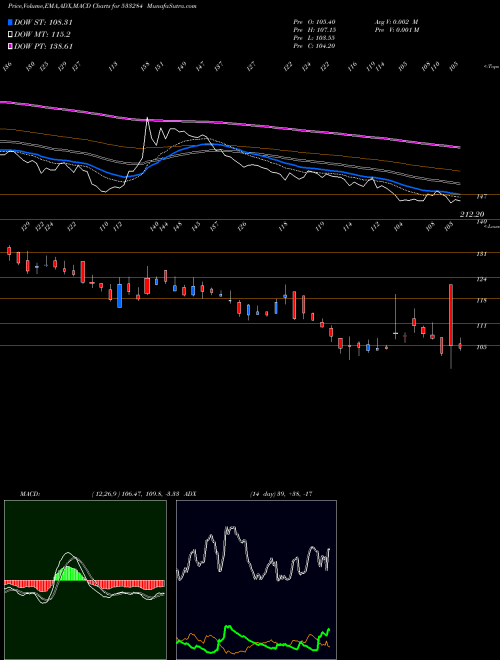Click the magenta DOW PT legend swatch
The image size is (500, 660).
[x=10, y=46]
